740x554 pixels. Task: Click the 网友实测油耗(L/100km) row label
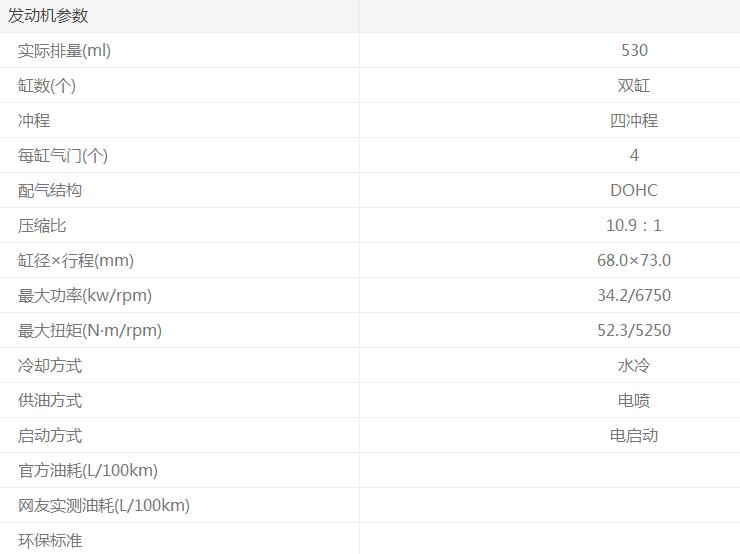pos(104,506)
